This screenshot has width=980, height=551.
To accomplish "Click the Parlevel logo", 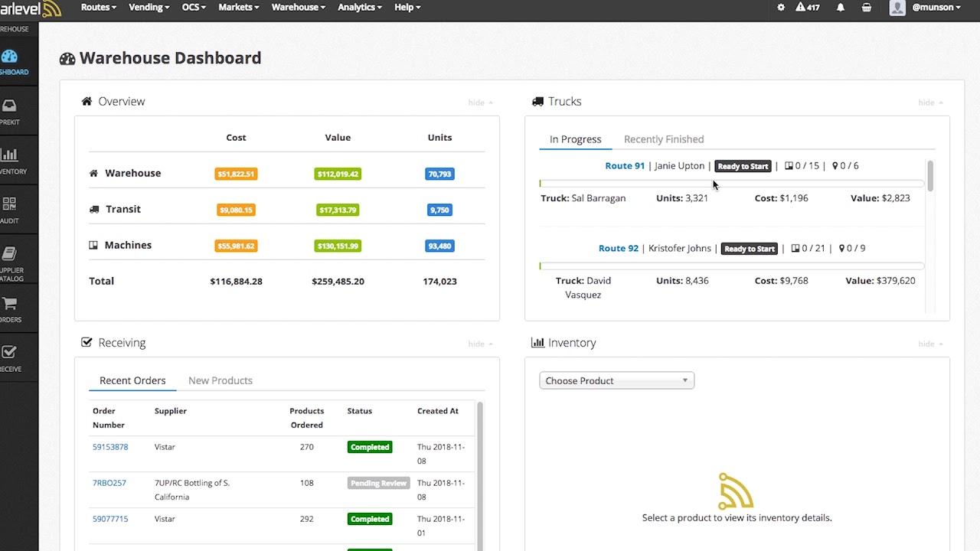I will 31,8.
